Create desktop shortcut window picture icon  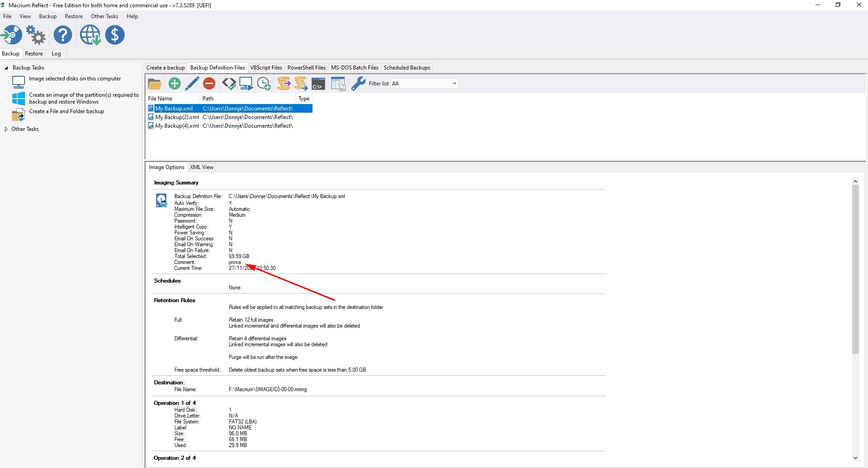[338, 84]
